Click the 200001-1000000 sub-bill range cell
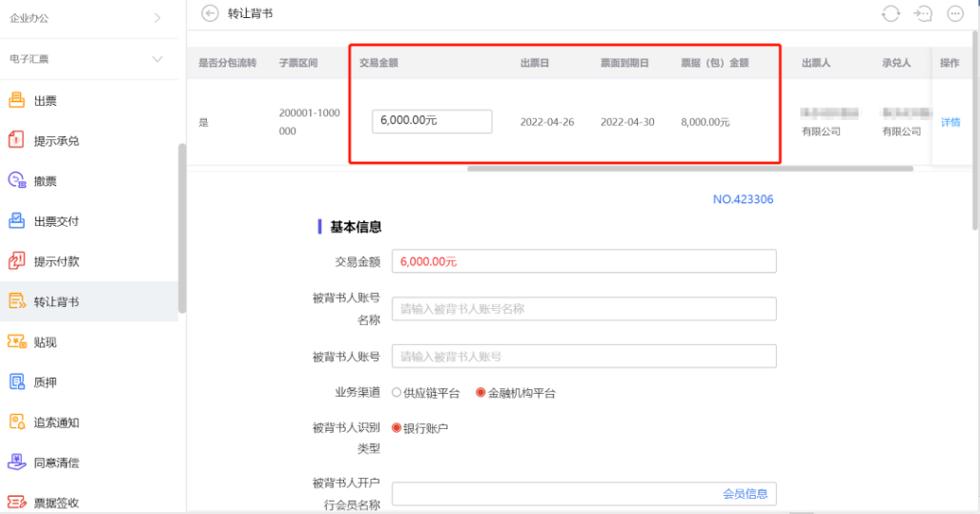The width and height of the screenshot is (980, 514). [x=310, y=122]
